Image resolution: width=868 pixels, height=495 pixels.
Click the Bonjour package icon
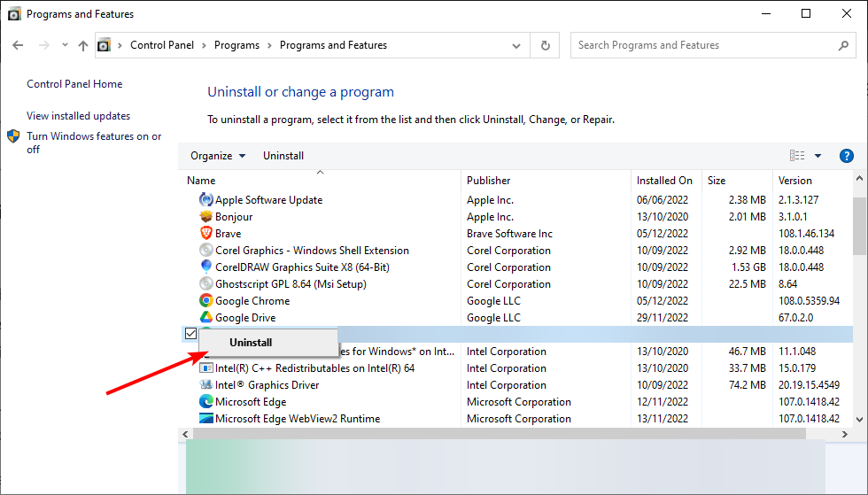(x=205, y=216)
